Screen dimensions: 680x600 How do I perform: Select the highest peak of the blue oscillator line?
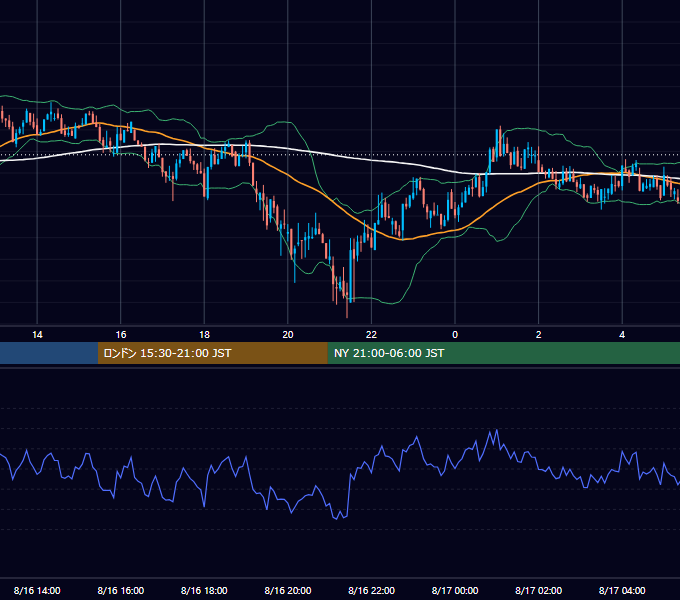[497, 430]
